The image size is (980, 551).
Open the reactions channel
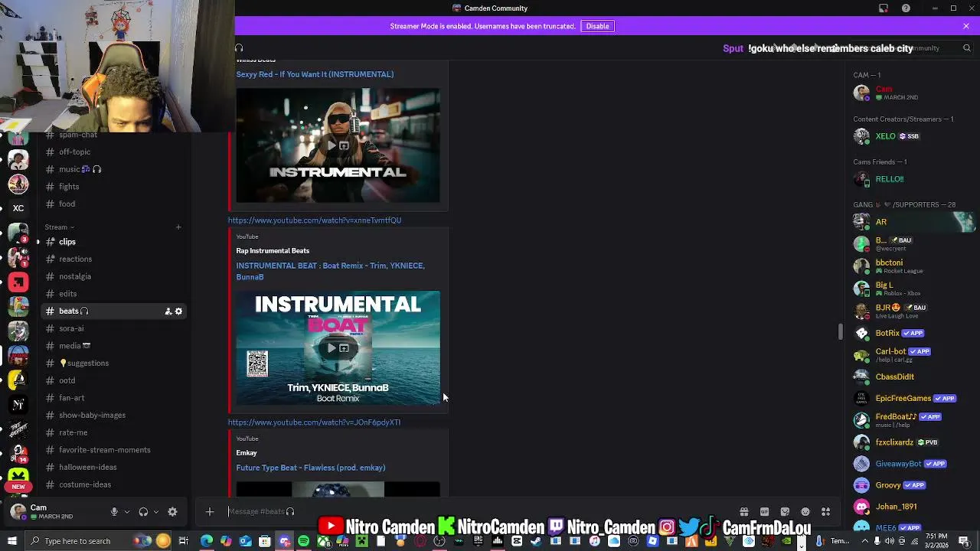115,259
